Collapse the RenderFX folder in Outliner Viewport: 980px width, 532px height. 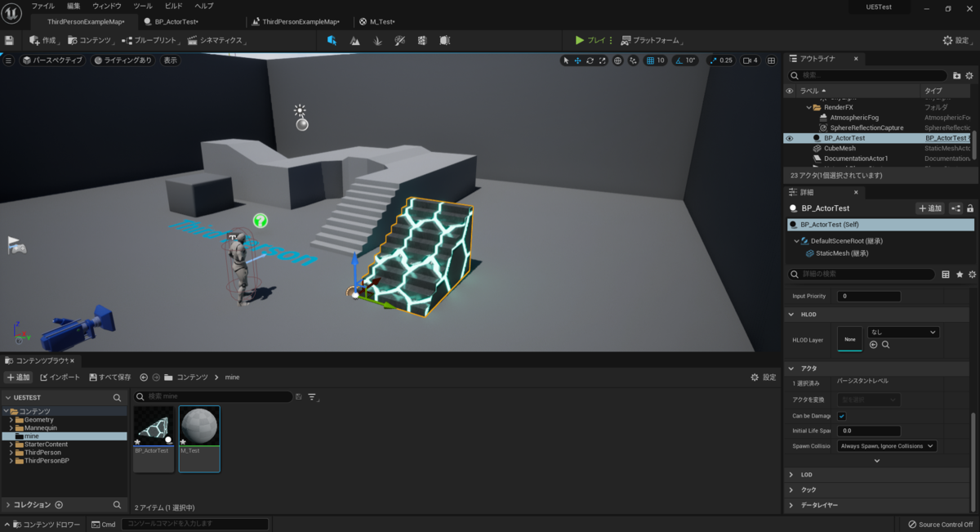[809, 107]
